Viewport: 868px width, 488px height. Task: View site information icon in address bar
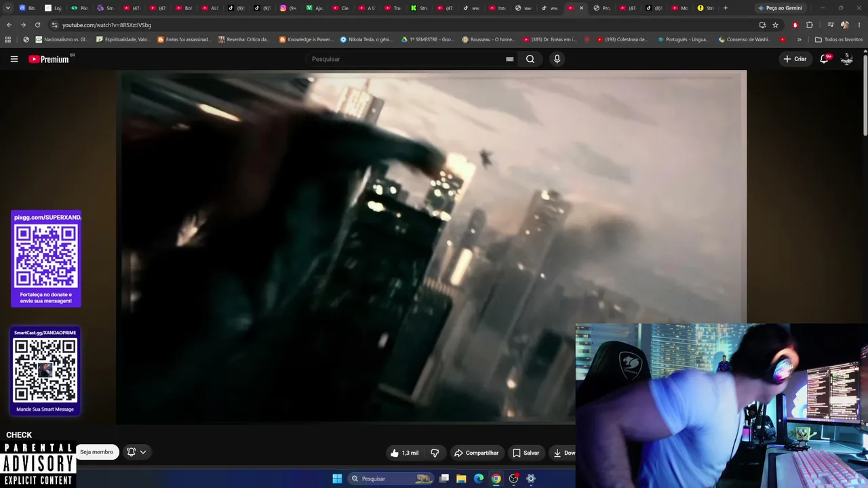point(55,25)
